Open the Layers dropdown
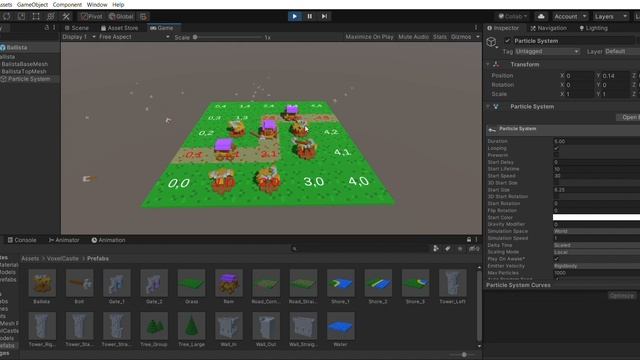Image resolution: width=640 pixels, height=360 pixels. coord(611,16)
